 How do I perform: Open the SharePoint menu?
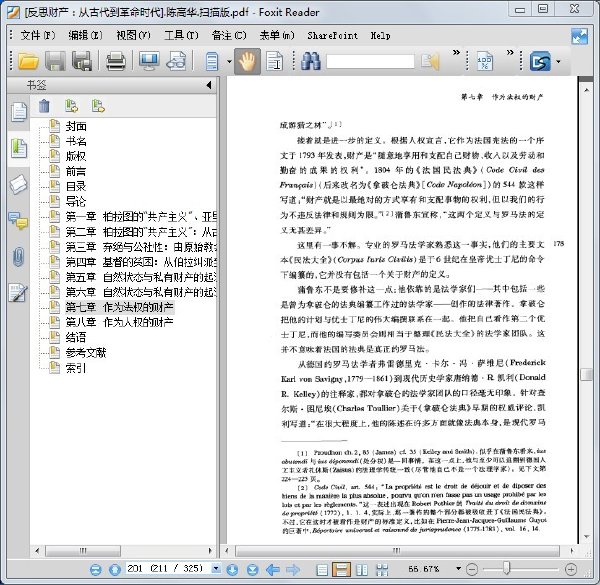[x=333, y=36]
